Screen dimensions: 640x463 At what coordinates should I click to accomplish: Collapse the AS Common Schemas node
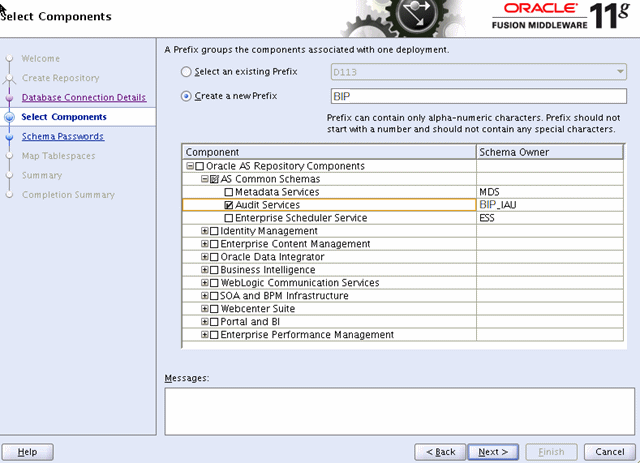(204, 179)
